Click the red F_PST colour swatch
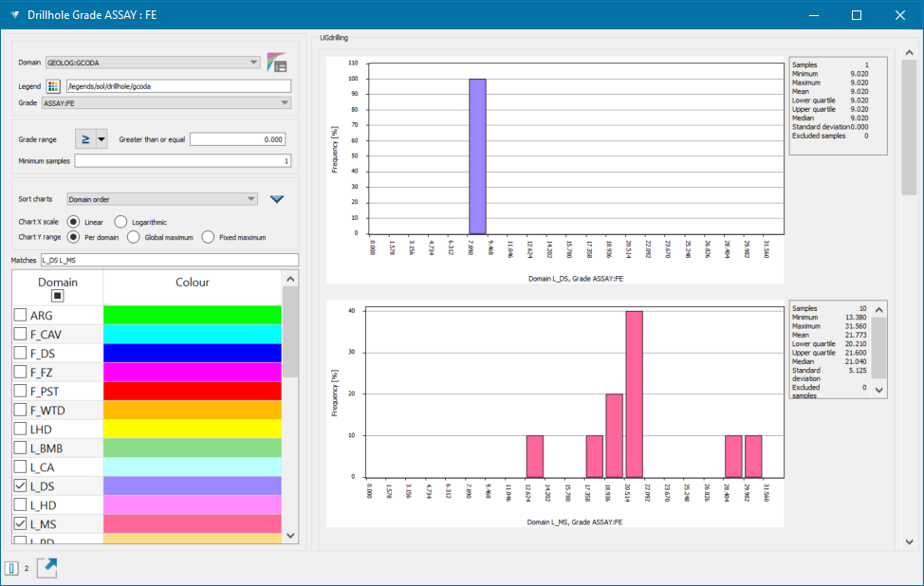Screen dimensions: 924x586 [192, 391]
